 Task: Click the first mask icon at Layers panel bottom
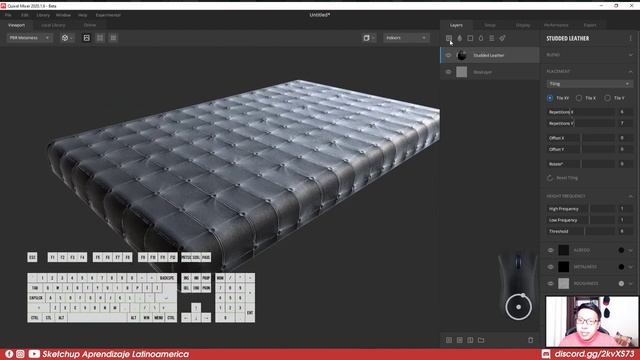[449, 340]
